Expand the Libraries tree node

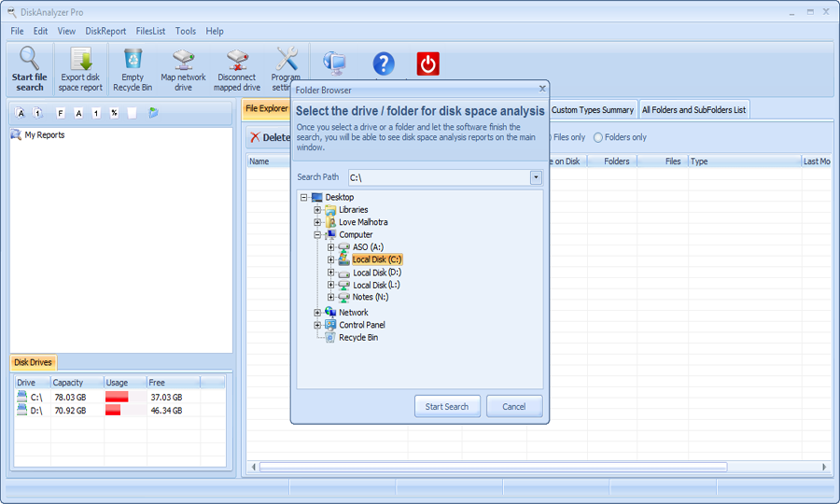coord(317,210)
